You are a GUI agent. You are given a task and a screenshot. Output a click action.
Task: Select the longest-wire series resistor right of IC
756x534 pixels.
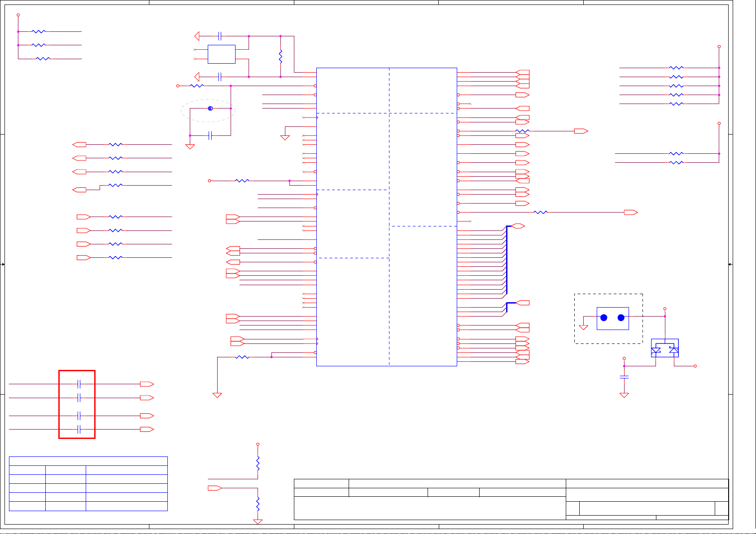pos(541,213)
